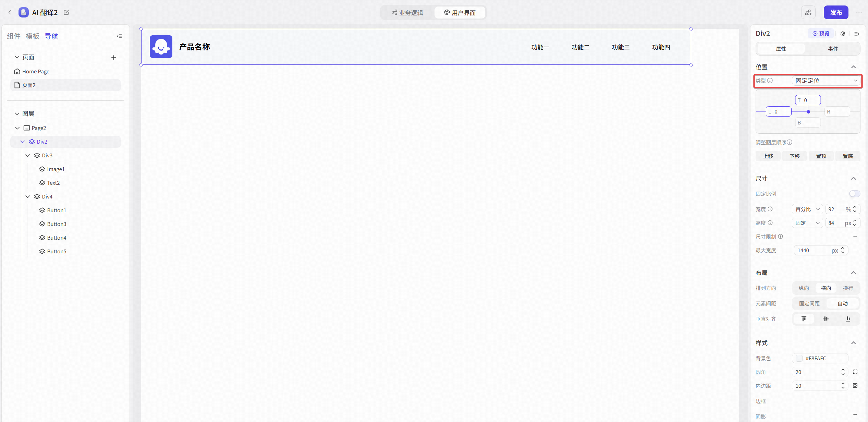Collapse the 样式 section

[x=854, y=343]
